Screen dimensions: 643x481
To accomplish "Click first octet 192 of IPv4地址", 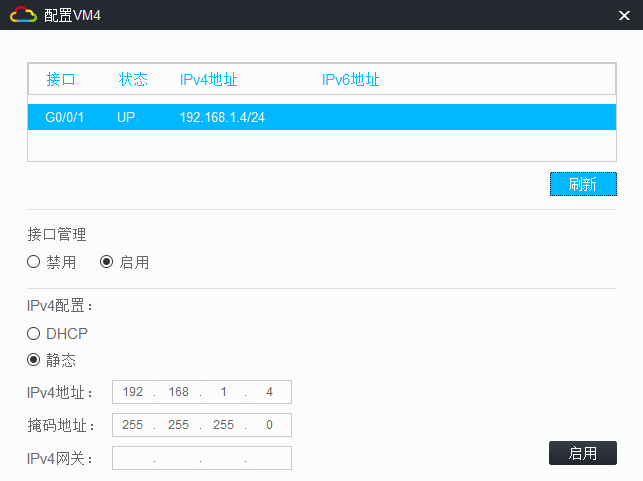I will click(x=133, y=392).
